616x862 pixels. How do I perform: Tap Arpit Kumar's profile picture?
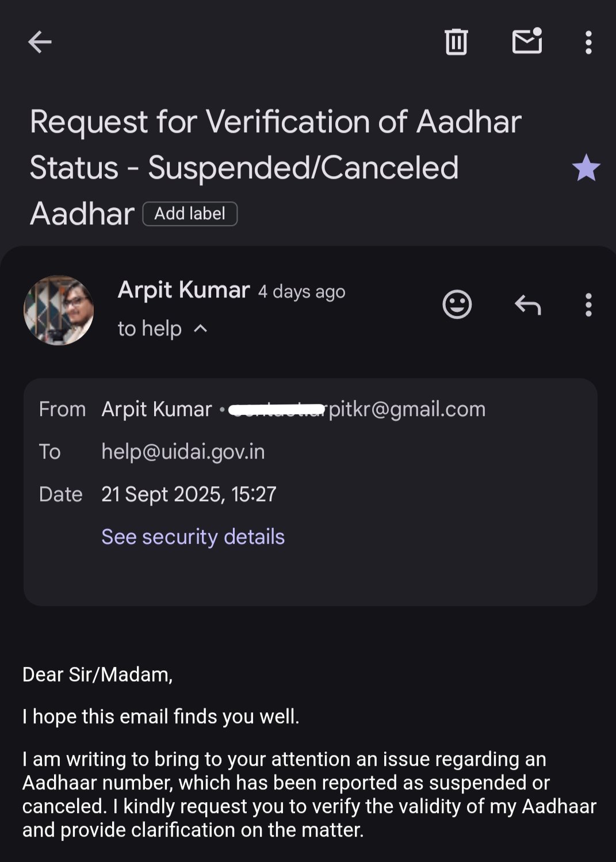[x=59, y=310]
